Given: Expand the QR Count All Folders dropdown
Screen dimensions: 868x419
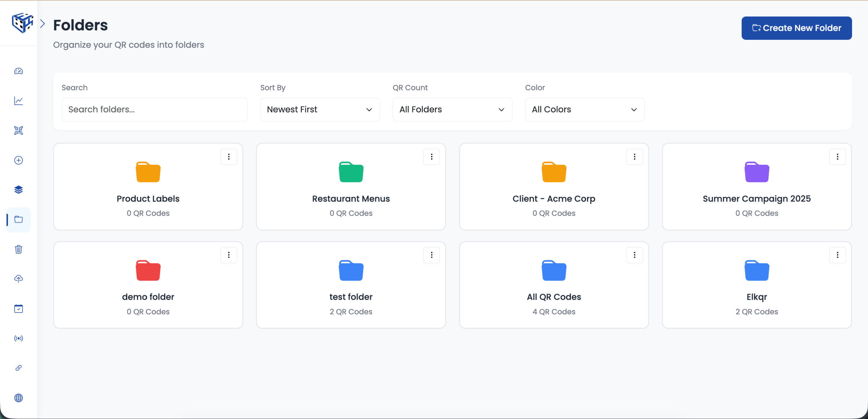Looking at the screenshot, I should point(452,109).
